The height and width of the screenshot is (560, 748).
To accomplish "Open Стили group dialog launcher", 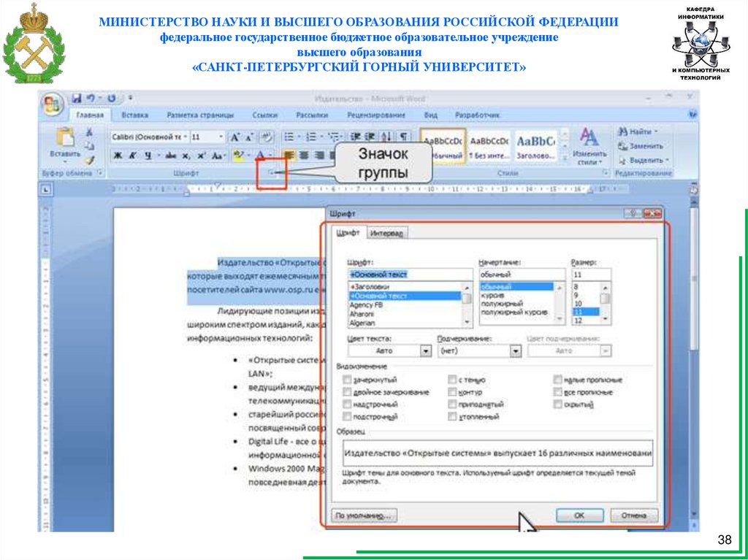I will 606,174.
